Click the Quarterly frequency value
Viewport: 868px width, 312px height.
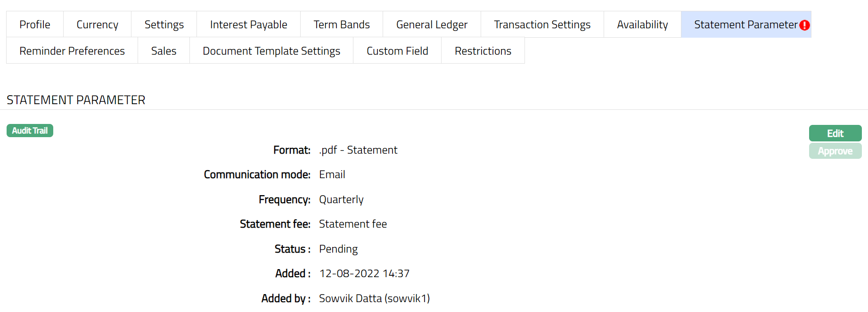click(x=341, y=199)
